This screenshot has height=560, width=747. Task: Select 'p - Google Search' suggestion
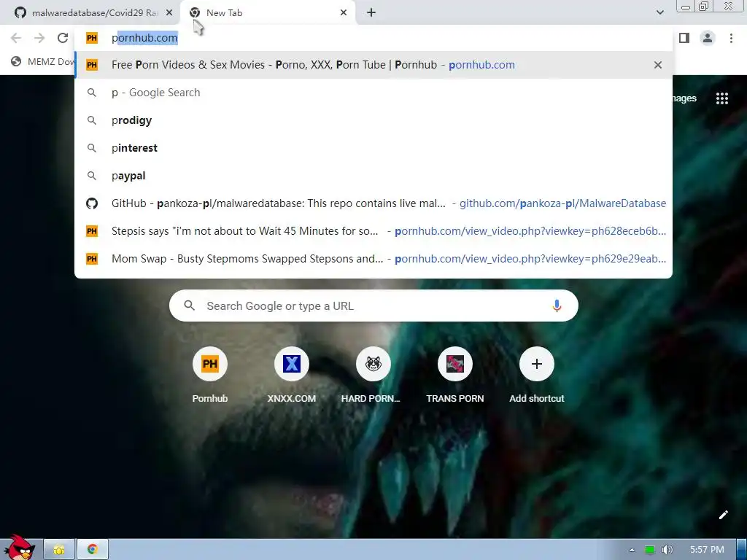[x=373, y=93]
